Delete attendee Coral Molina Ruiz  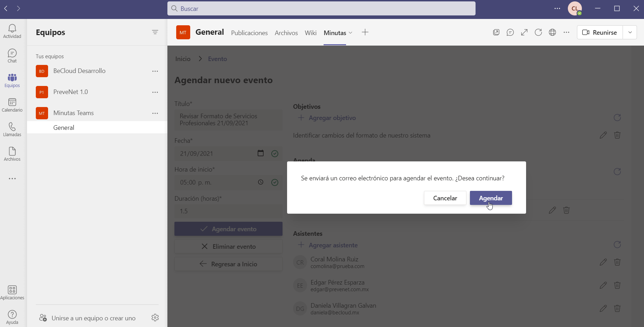(x=617, y=262)
